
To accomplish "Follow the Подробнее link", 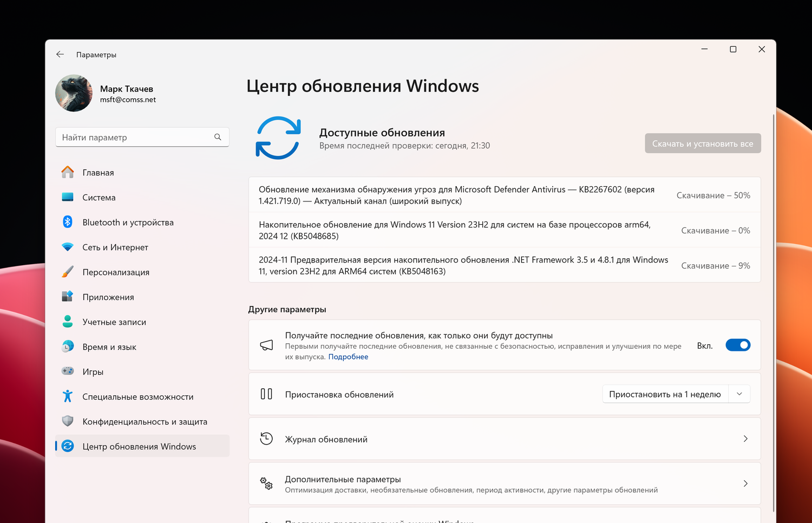I will point(348,357).
